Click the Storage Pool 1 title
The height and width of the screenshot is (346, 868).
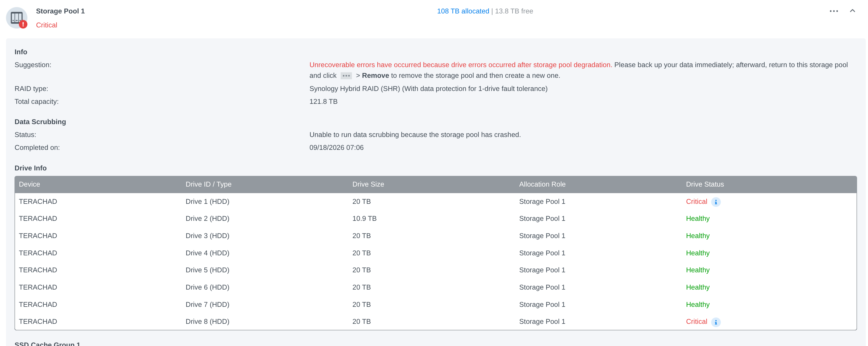[60, 11]
